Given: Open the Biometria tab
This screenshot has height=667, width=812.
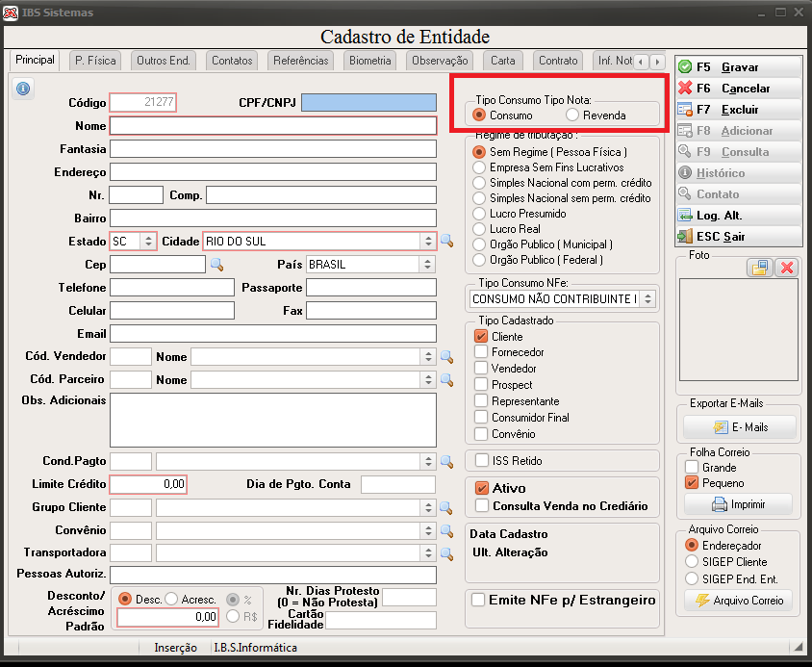Looking at the screenshot, I should (369, 61).
